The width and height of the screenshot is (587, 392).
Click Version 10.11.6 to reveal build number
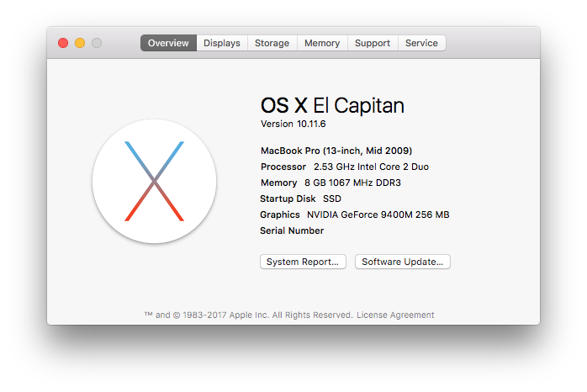293,124
